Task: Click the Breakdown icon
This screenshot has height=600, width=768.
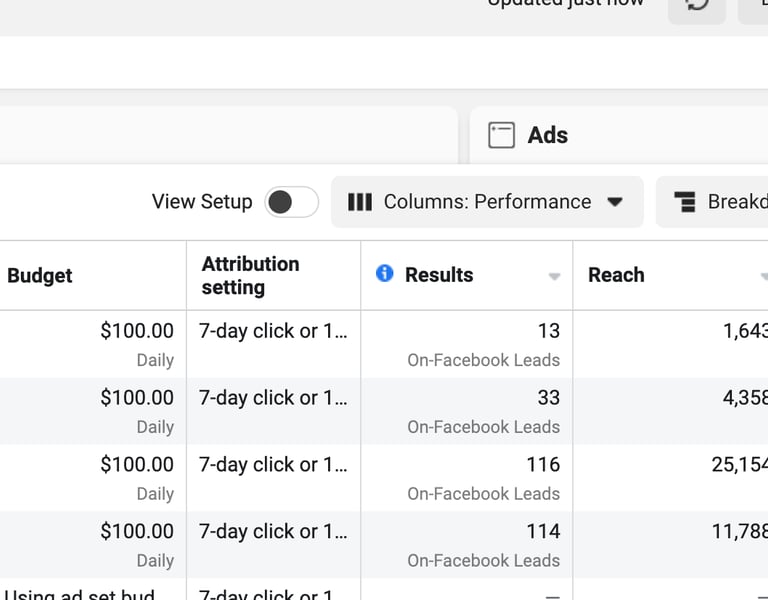Action: click(685, 202)
